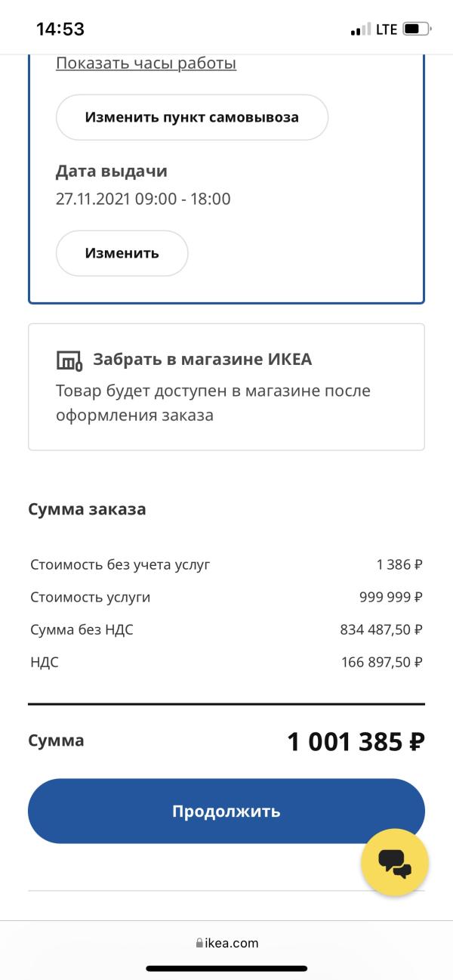
Task: Tap the ikea.com address bar
Action: click(x=226, y=943)
